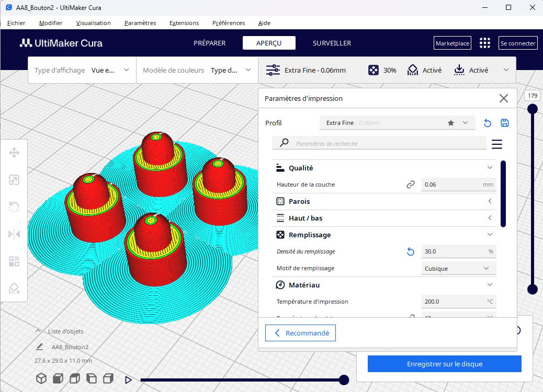Click Enregistrer sur le disque

click(x=444, y=364)
